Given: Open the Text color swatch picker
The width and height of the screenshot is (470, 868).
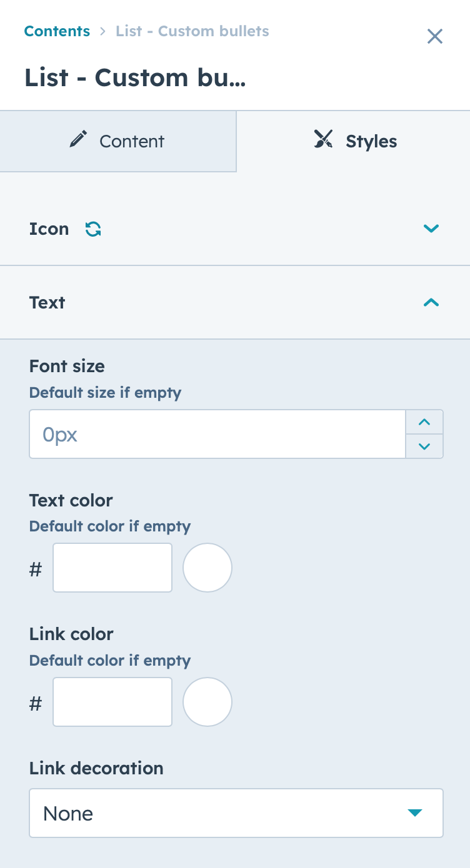Looking at the screenshot, I should coord(207,568).
